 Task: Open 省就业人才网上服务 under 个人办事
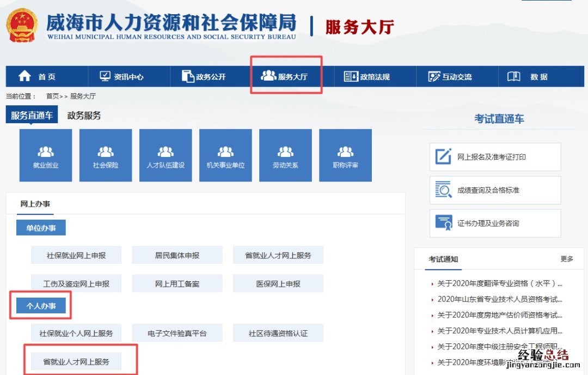point(76,361)
